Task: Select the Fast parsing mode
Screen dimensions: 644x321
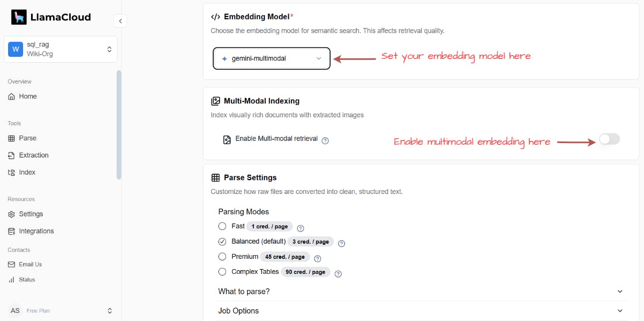Action: coord(222,226)
